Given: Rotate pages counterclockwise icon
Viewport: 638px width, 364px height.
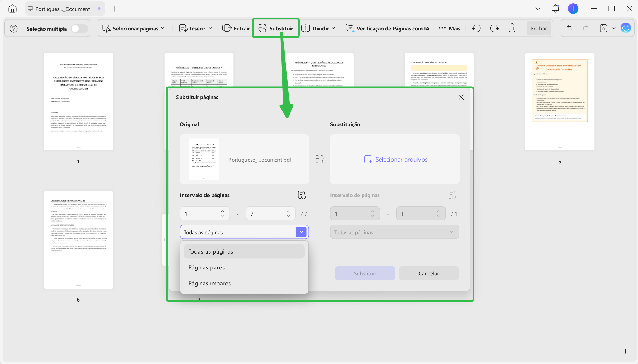Looking at the screenshot, I should (476, 28).
